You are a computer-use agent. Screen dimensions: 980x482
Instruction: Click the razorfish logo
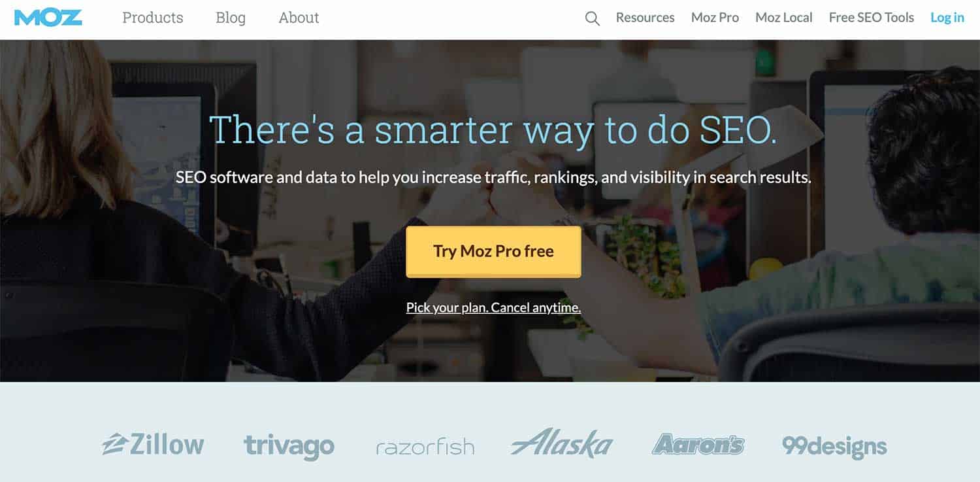point(425,447)
